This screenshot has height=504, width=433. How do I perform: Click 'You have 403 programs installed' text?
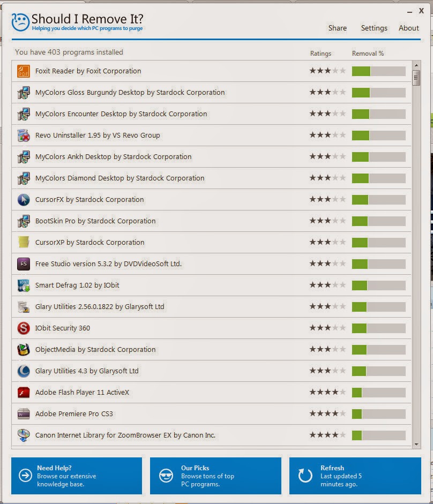69,52
